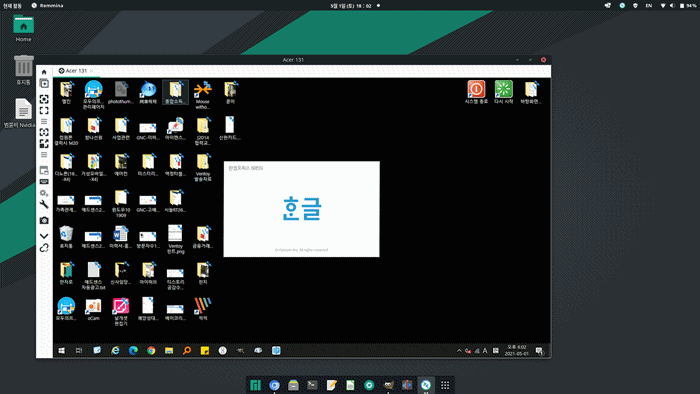This screenshot has height=394, width=700.
Task: Select the Word document icon on remote desktop
Action: coord(121,237)
